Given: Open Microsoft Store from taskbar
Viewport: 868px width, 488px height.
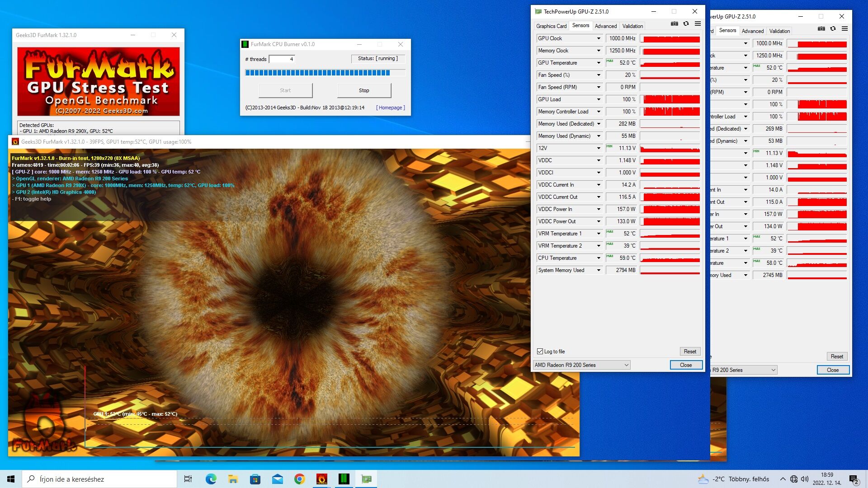Looking at the screenshot, I should 255,479.
